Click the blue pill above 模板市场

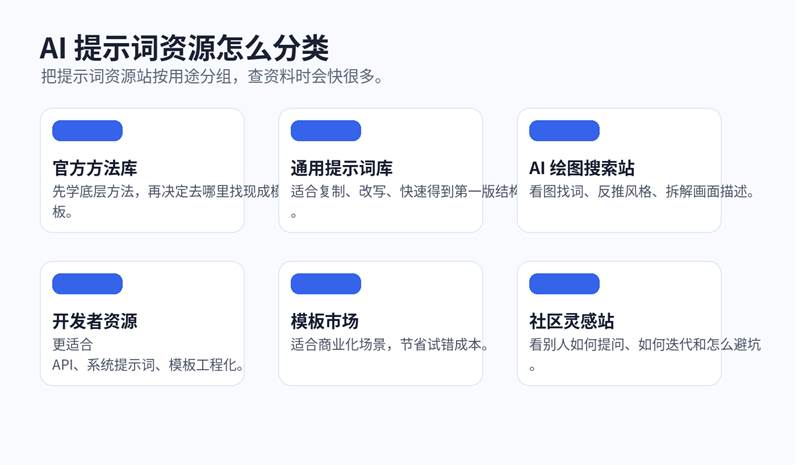(325, 284)
